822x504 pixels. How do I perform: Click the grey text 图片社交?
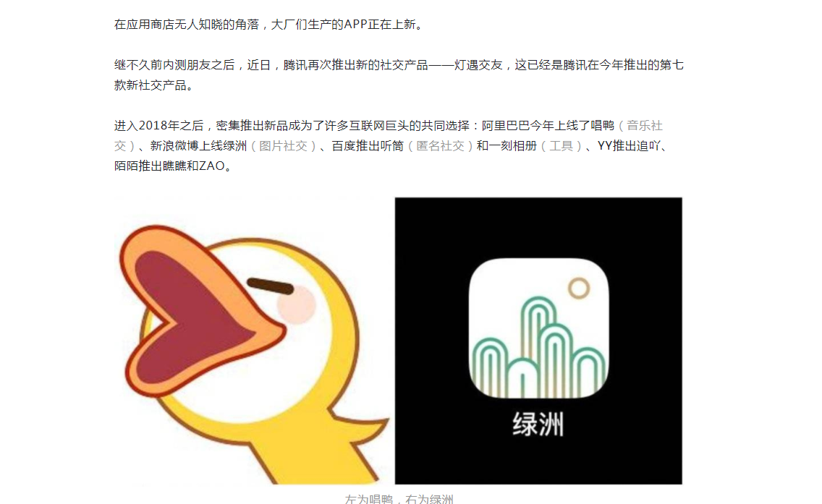tap(283, 146)
